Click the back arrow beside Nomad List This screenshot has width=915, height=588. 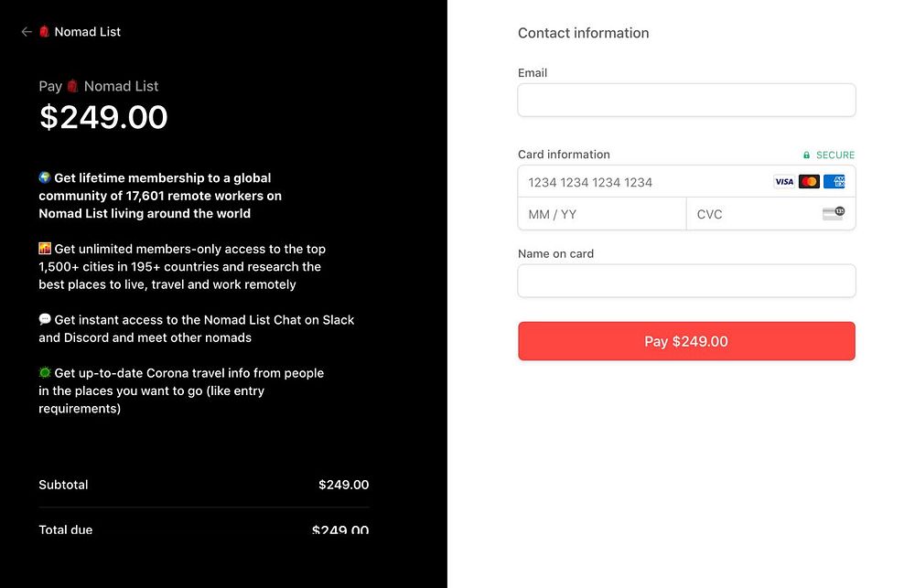pyautogui.click(x=27, y=32)
